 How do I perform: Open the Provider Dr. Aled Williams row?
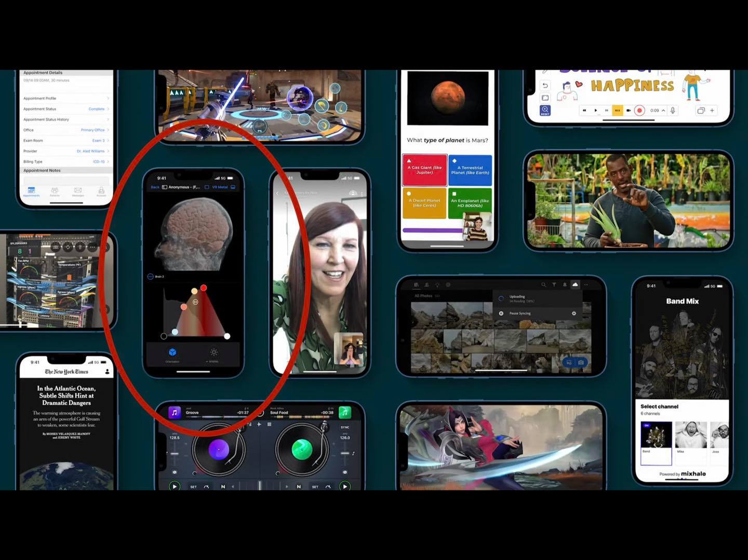pos(66,151)
